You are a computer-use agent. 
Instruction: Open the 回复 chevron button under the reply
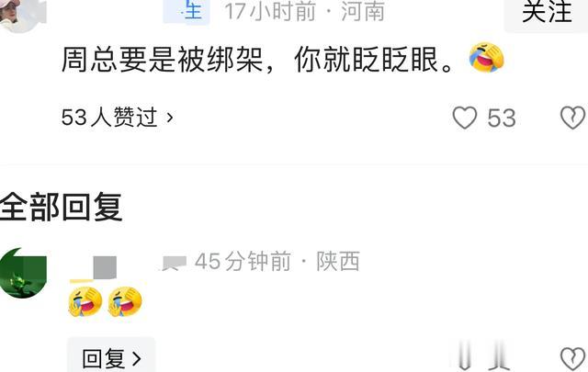[111, 357]
